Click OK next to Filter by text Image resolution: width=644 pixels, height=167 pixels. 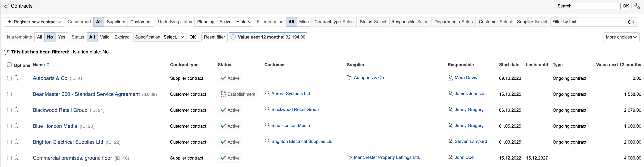coord(631,22)
